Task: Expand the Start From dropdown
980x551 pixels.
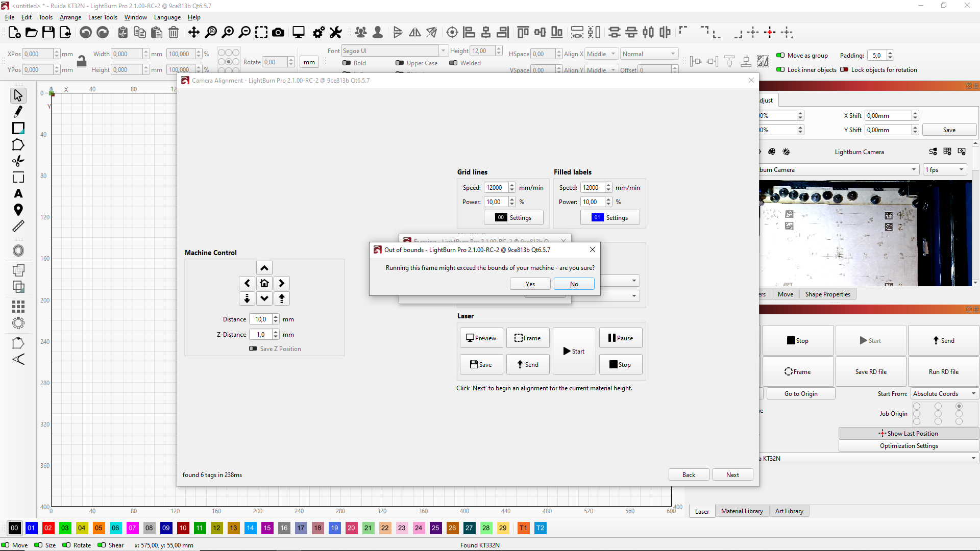Action: 944,394
